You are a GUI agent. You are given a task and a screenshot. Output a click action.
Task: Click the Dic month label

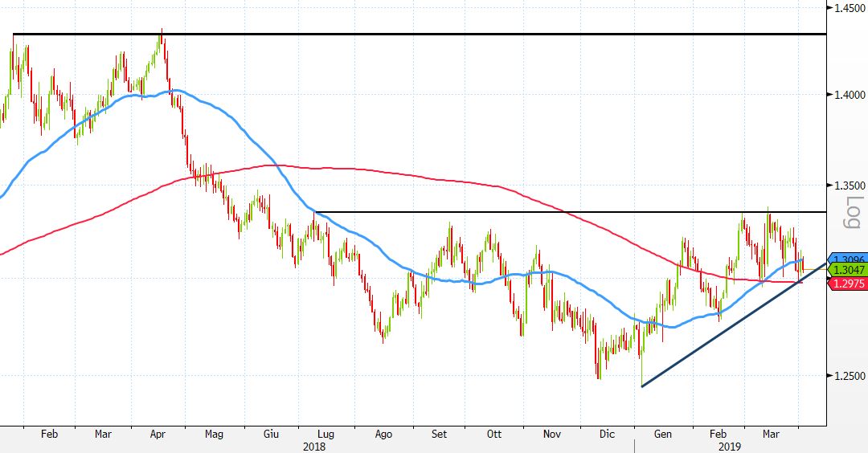pyautogui.click(x=607, y=435)
